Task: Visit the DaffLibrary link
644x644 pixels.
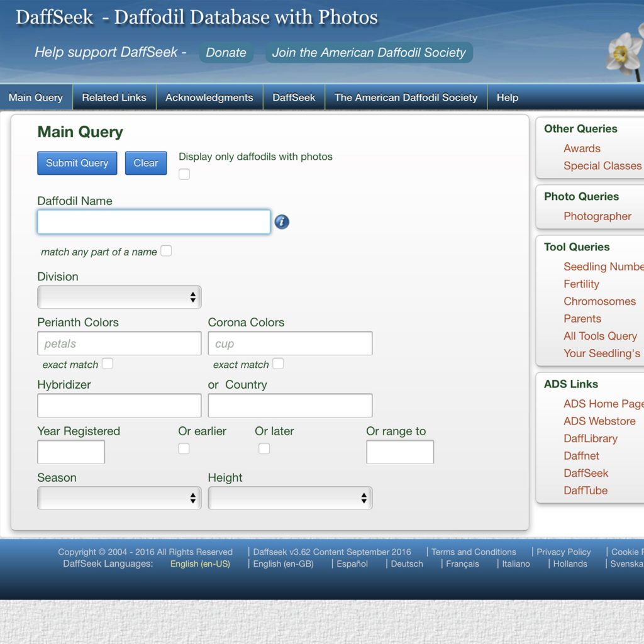Action: coord(590,438)
